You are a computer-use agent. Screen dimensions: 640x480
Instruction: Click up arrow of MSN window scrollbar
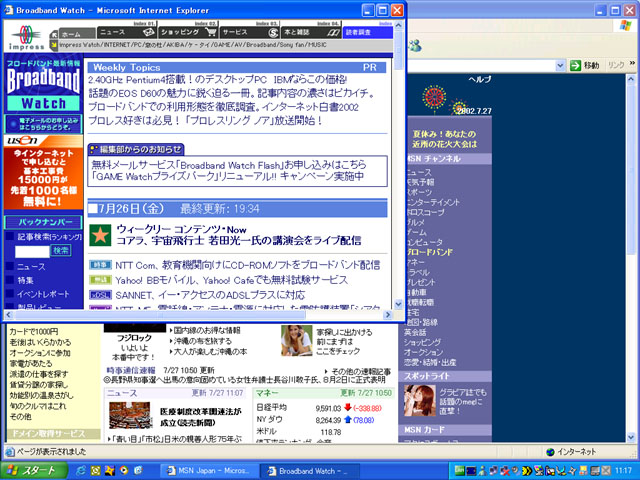point(631,79)
